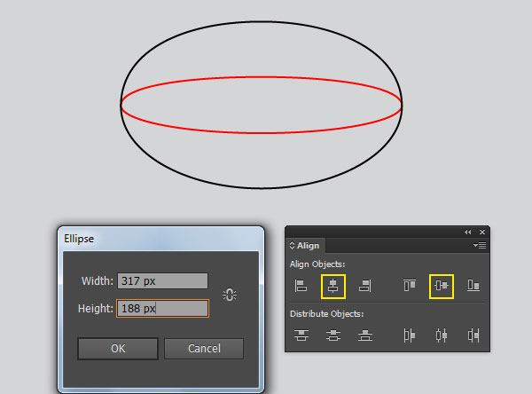Click Horizontal Distribute Right icon
Viewport: 532px width, 394px height.
473,335
